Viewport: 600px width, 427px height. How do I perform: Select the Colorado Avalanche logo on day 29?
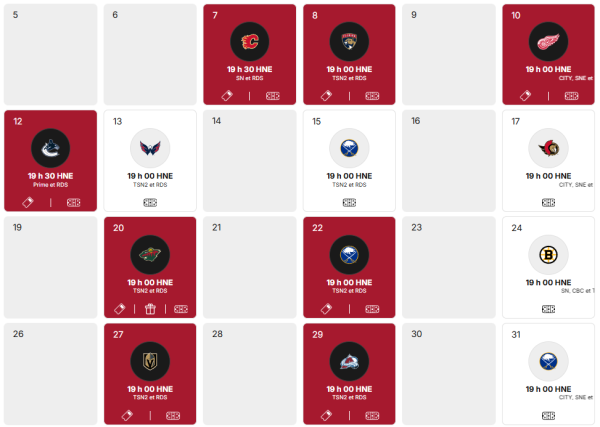tap(349, 361)
